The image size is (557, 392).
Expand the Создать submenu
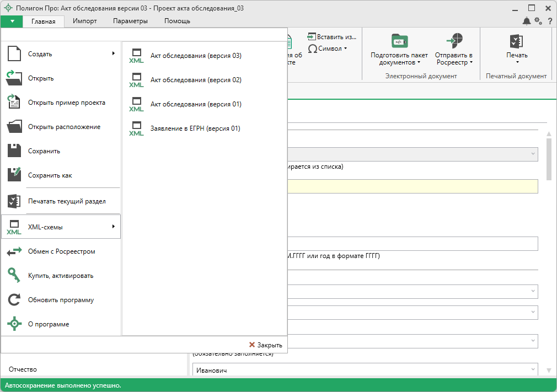[61, 54]
